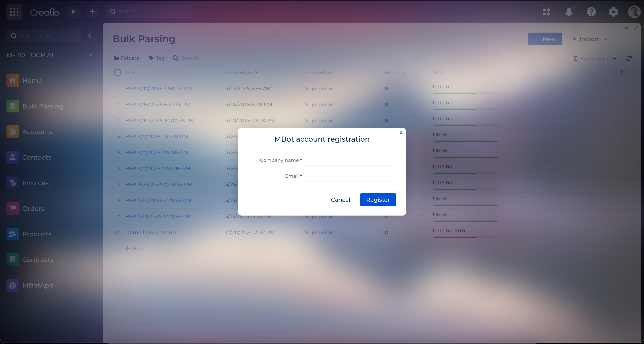
Task: Open Demo bulk parsing record
Action: click(151, 232)
